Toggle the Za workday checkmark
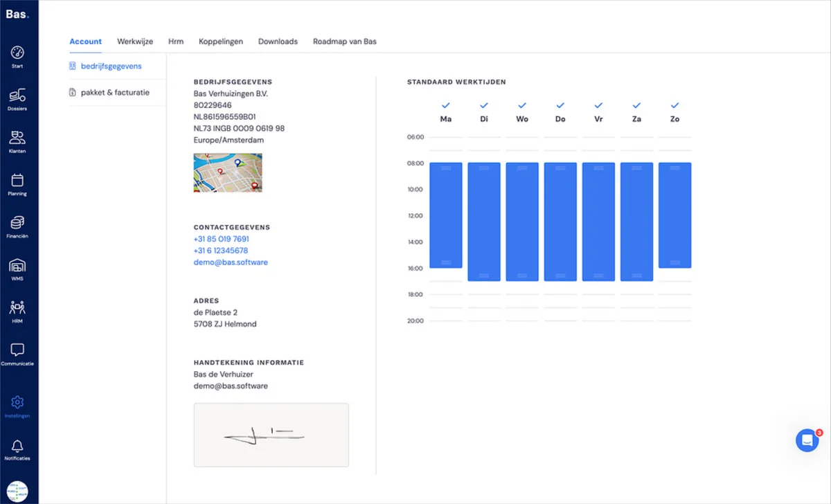The width and height of the screenshot is (831, 504). (x=636, y=105)
